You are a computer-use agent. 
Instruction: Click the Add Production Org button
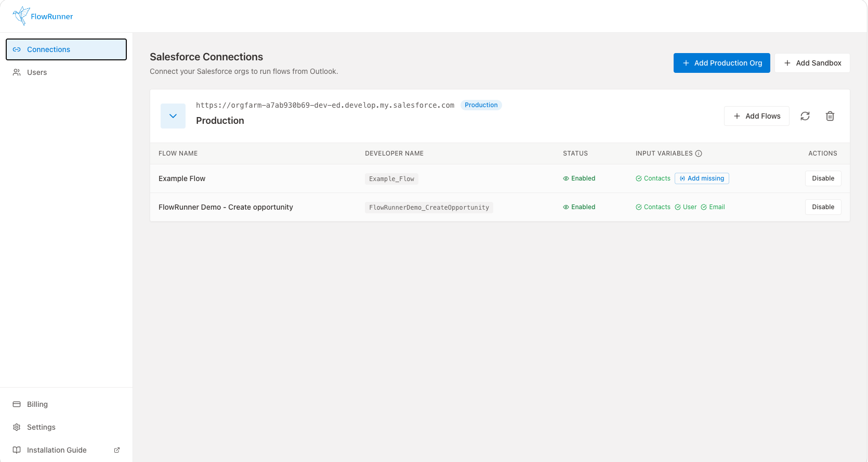(721, 63)
